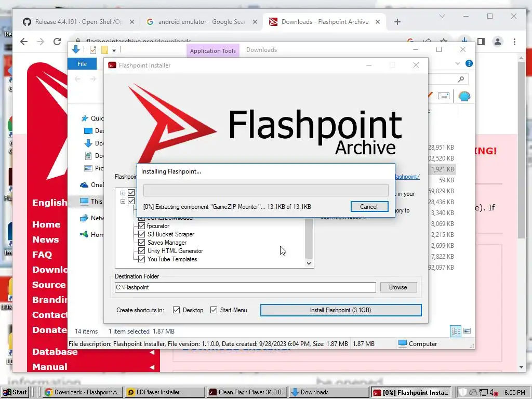The width and height of the screenshot is (532, 399).
Task: Click the new folder quick access icon
Action: click(x=104, y=50)
